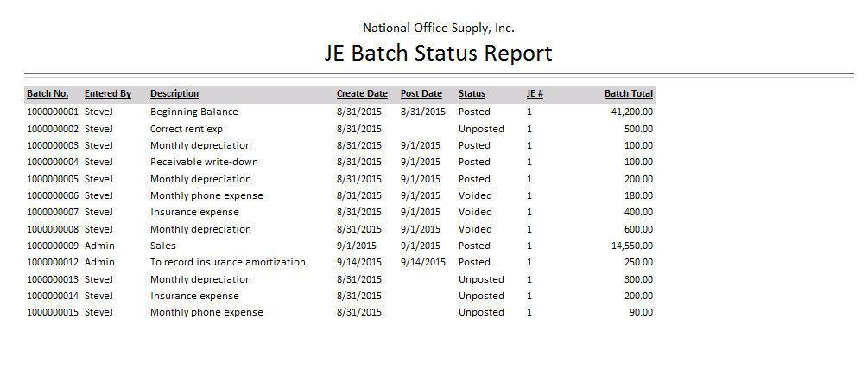Click the Receivable write-down description

pos(204,162)
